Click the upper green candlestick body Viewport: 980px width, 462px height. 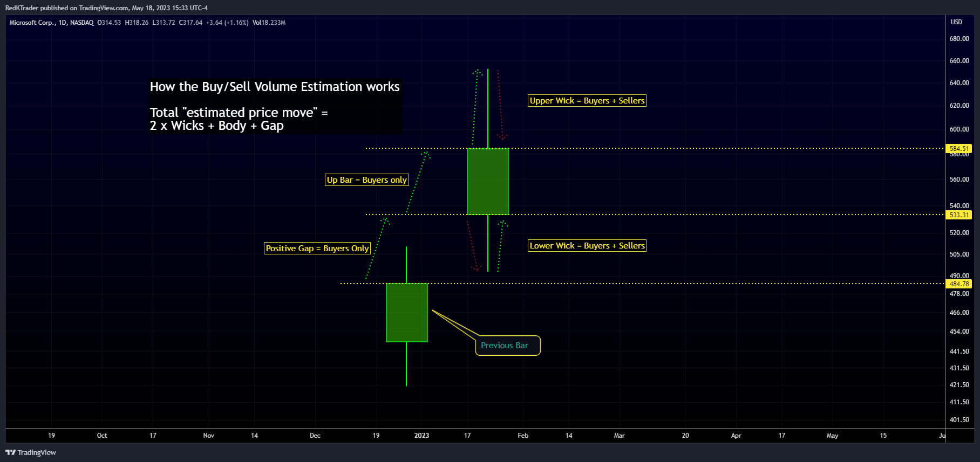click(x=488, y=182)
